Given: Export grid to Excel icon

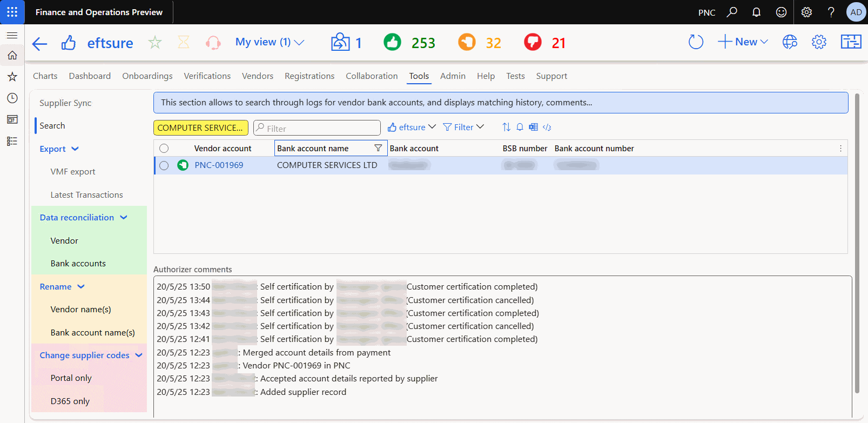Looking at the screenshot, I should (x=533, y=127).
